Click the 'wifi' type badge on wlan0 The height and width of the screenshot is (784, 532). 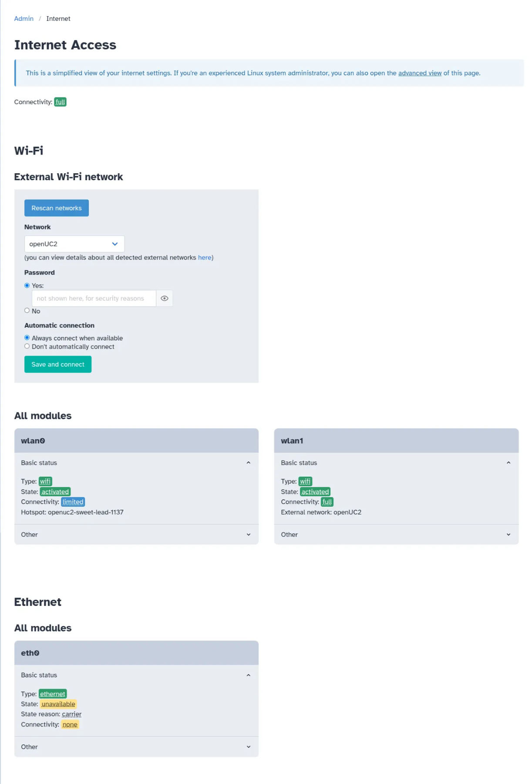(45, 481)
